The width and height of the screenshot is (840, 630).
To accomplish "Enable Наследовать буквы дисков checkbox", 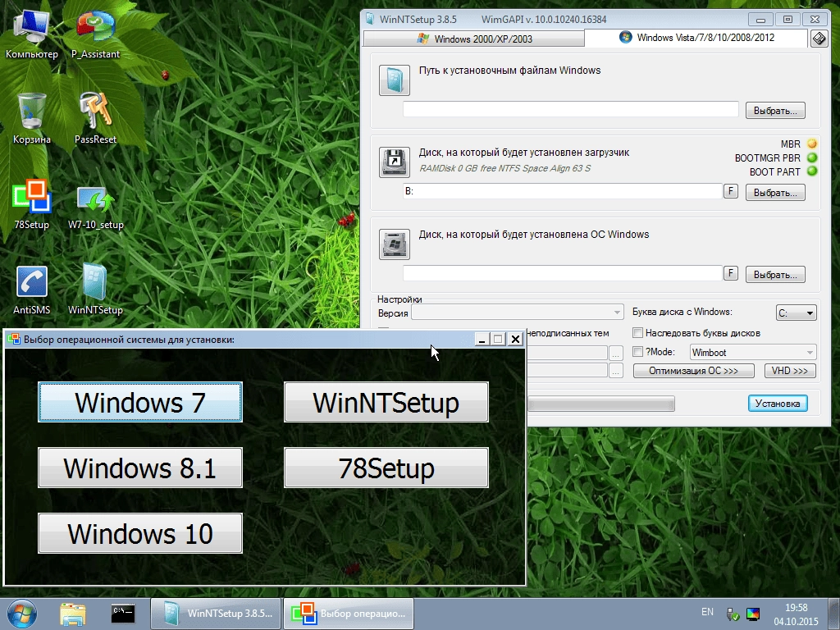I will point(637,333).
